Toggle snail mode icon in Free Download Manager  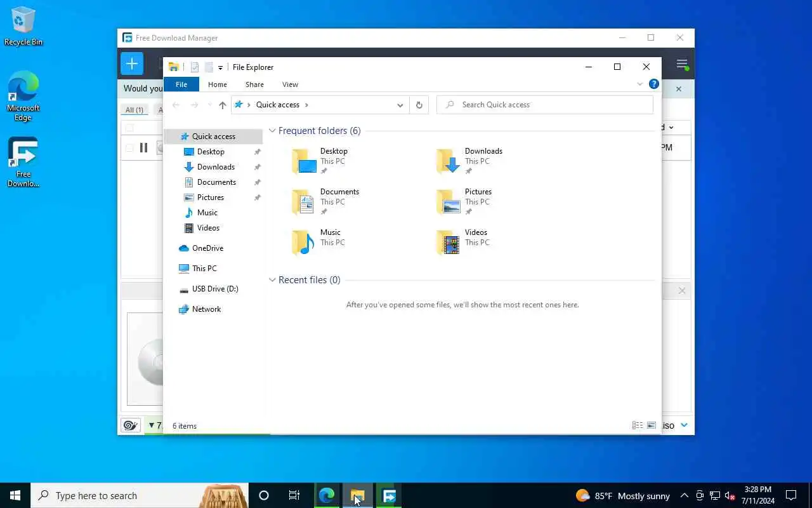point(130,425)
